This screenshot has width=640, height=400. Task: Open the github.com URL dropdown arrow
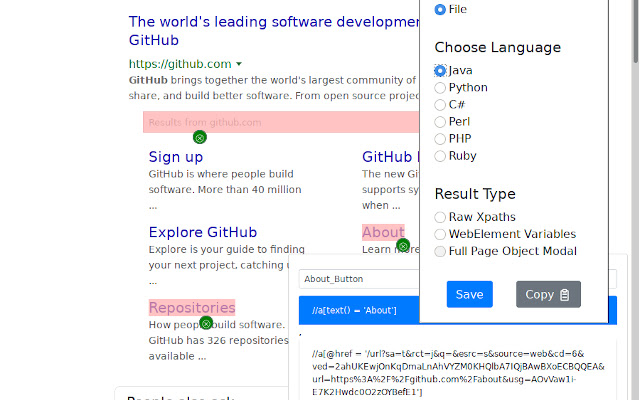[239, 64]
